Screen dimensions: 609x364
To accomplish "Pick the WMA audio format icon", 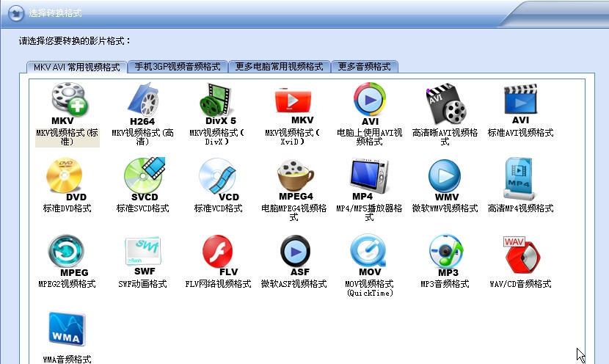I will coord(67,329).
